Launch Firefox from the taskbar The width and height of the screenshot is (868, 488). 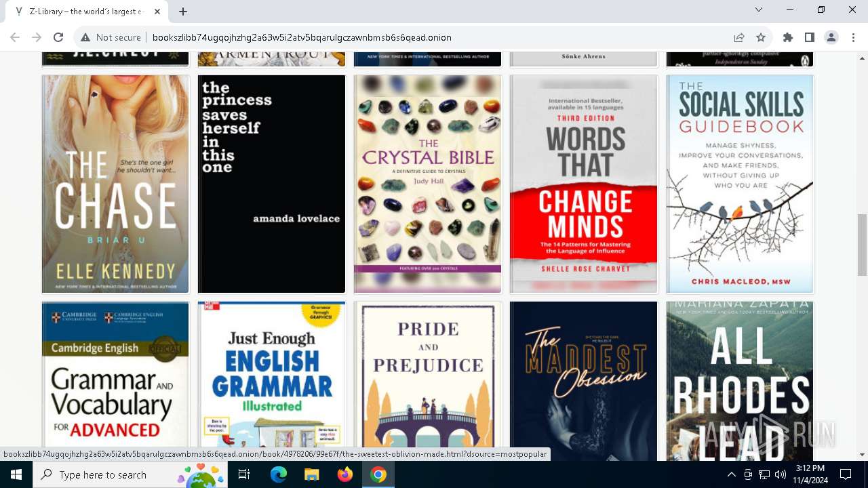345,474
